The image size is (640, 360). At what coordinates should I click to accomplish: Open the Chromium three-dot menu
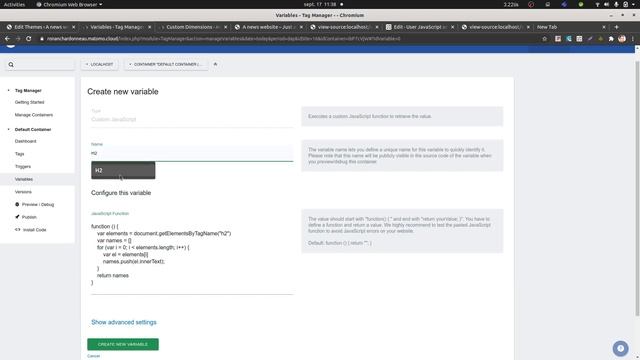[x=633, y=39]
